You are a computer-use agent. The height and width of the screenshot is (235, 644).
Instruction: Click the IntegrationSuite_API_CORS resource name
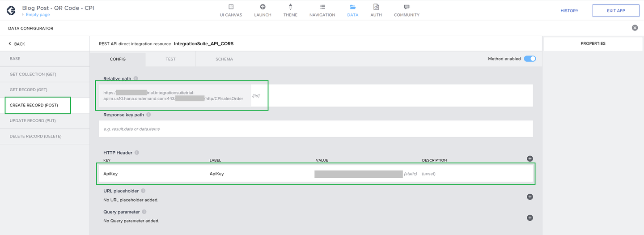[203, 44]
